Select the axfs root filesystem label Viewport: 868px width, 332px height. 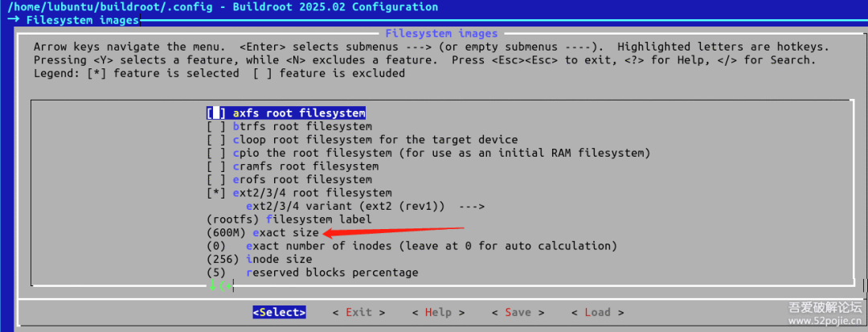[299, 113]
